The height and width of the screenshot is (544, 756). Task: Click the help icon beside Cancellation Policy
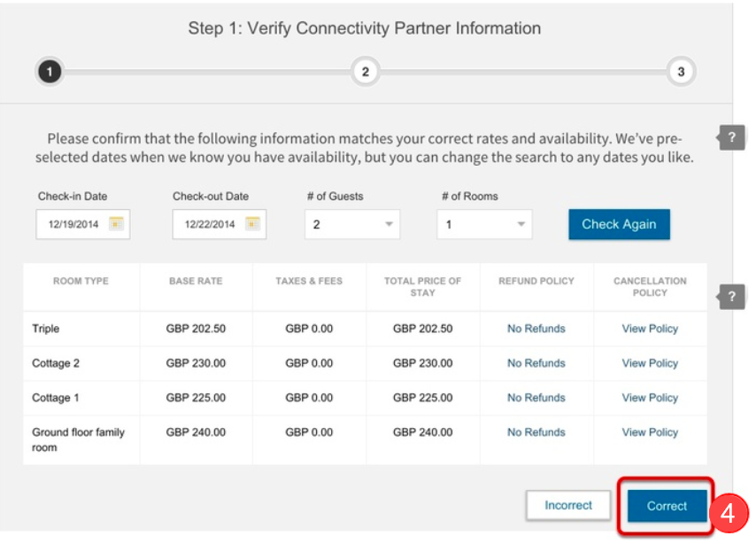pyautogui.click(x=731, y=297)
